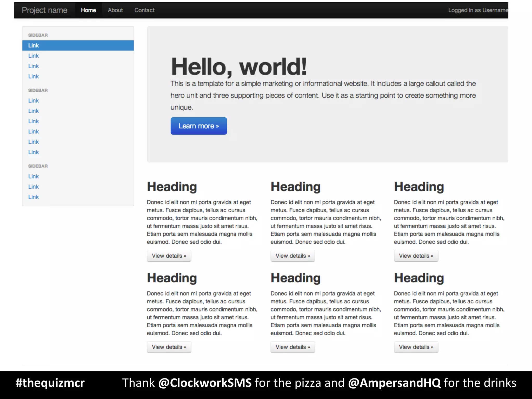Image resolution: width=532 pixels, height=399 pixels.
Task: Open the About navbar item
Action: click(x=115, y=10)
